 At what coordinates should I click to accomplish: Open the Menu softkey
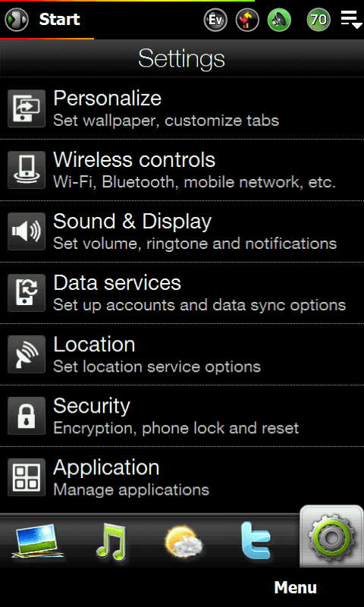click(296, 587)
